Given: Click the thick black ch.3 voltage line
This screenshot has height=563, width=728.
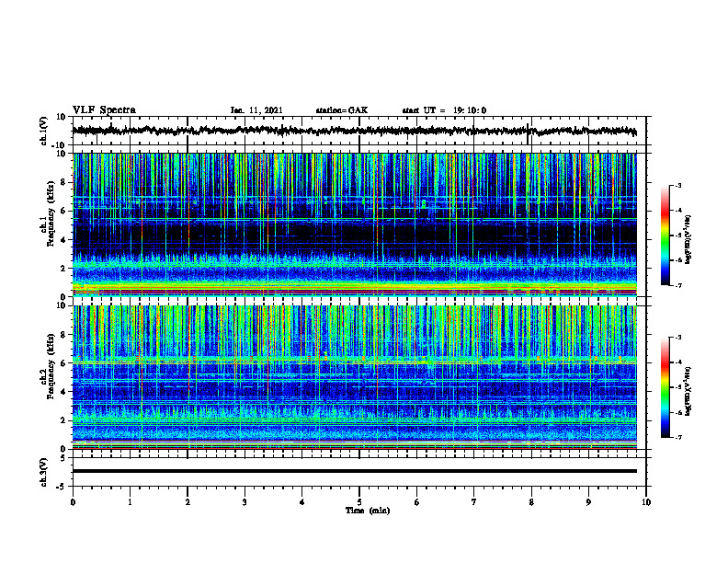Looking at the screenshot, I should 355,471.
